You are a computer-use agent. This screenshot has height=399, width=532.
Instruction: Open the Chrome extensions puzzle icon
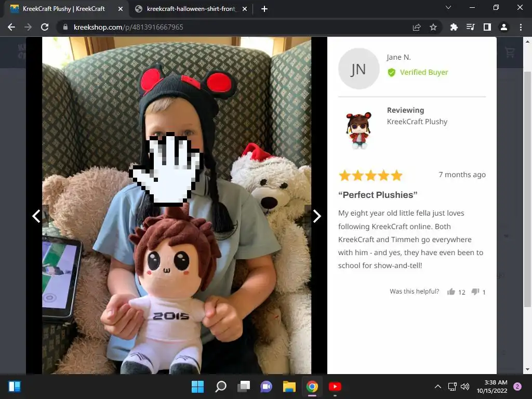(x=454, y=27)
